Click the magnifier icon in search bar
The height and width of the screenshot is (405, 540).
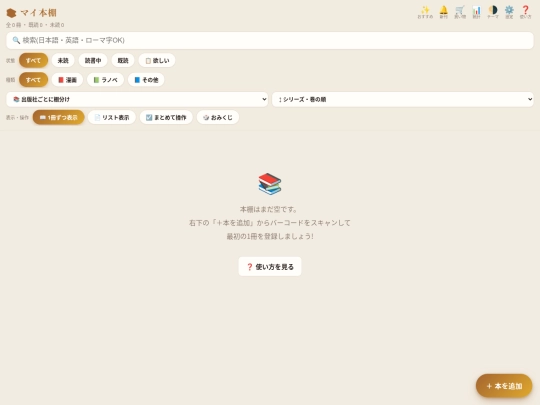pos(16,40)
